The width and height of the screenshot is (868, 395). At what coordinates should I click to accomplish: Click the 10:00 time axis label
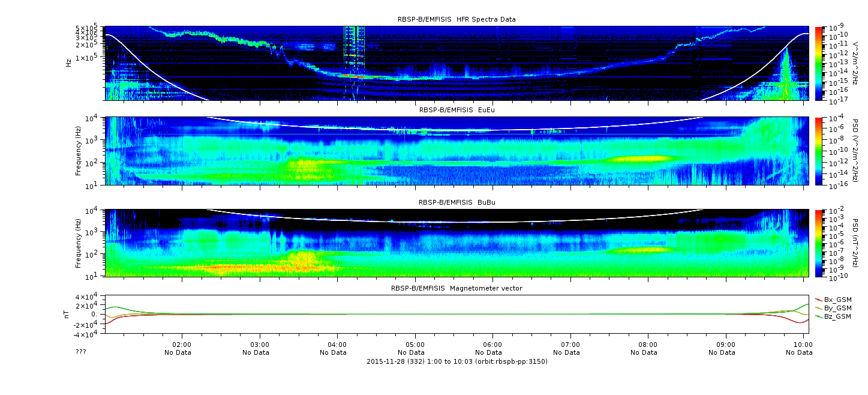pyautogui.click(x=803, y=345)
